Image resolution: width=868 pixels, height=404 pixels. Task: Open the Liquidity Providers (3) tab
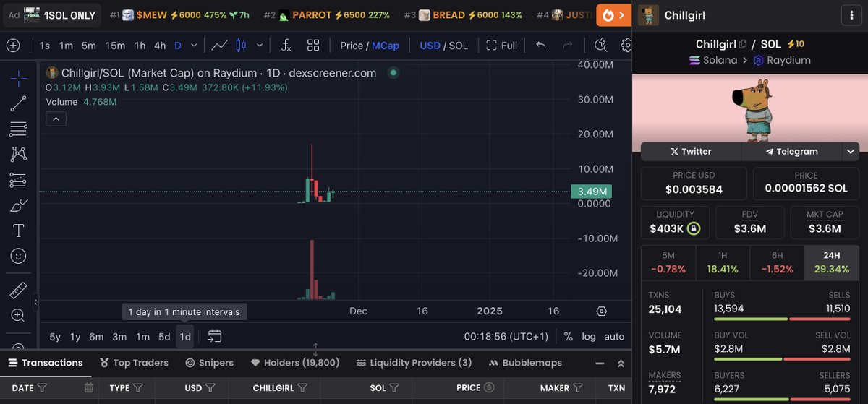coord(413,363)
